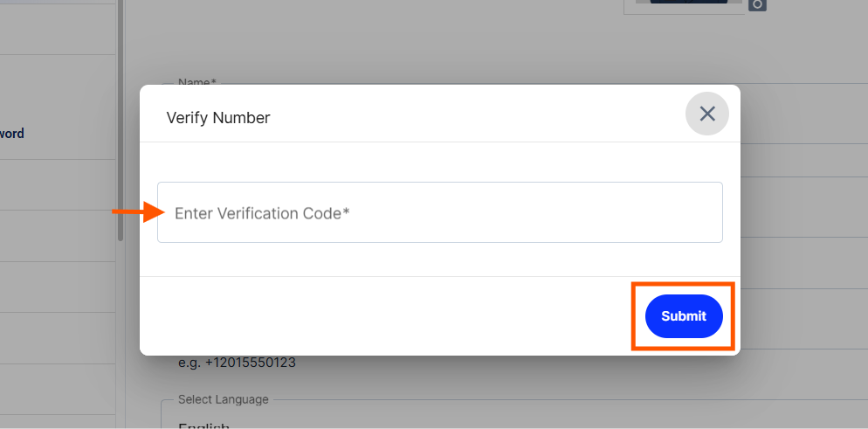Submit the verification code

(684, 316)
